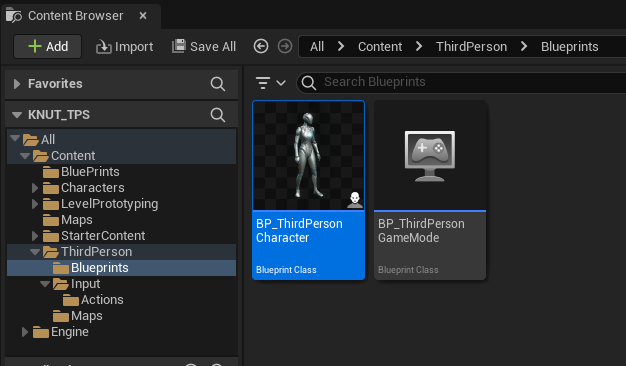Open dropdown arrow after 'Content' breadcrumb

pyautogui.click(x=419, y=46)
